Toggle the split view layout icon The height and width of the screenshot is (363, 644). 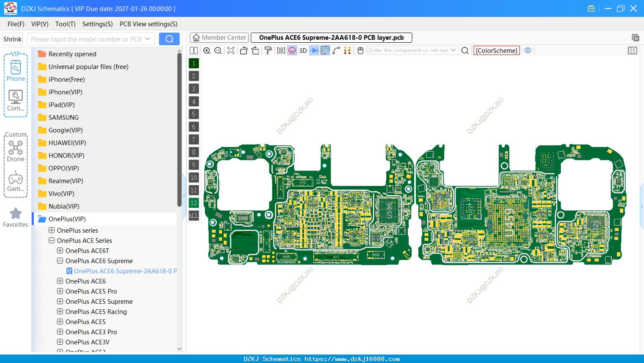[194, 50]
